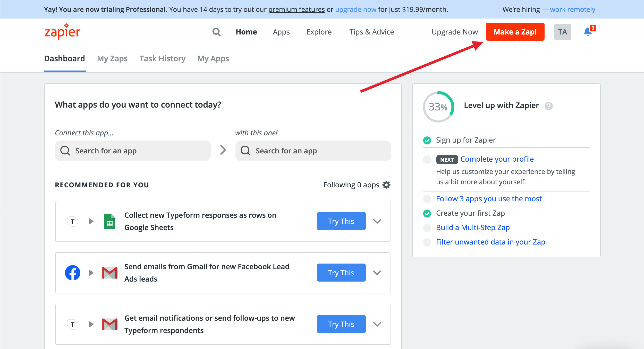Click the search magnifier icon in navbar
Image resolution: width=644 pixels, height=349 pixels.
[x=216, y=32]
